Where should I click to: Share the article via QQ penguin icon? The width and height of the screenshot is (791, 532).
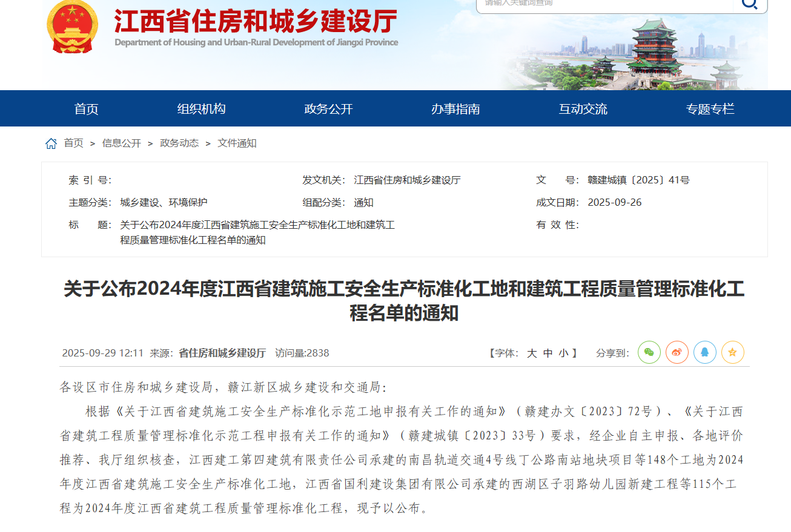(x=705, y=352)
